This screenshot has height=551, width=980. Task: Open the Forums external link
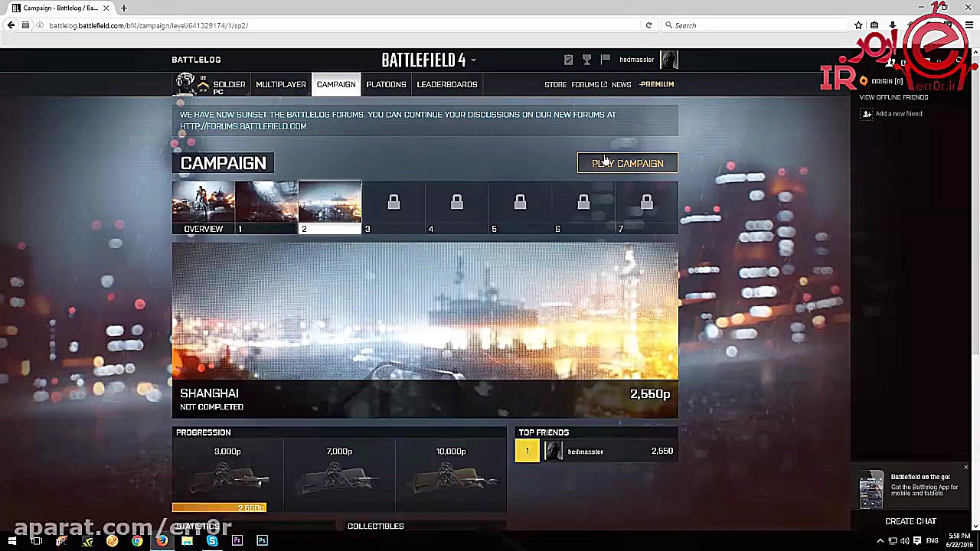589,84
